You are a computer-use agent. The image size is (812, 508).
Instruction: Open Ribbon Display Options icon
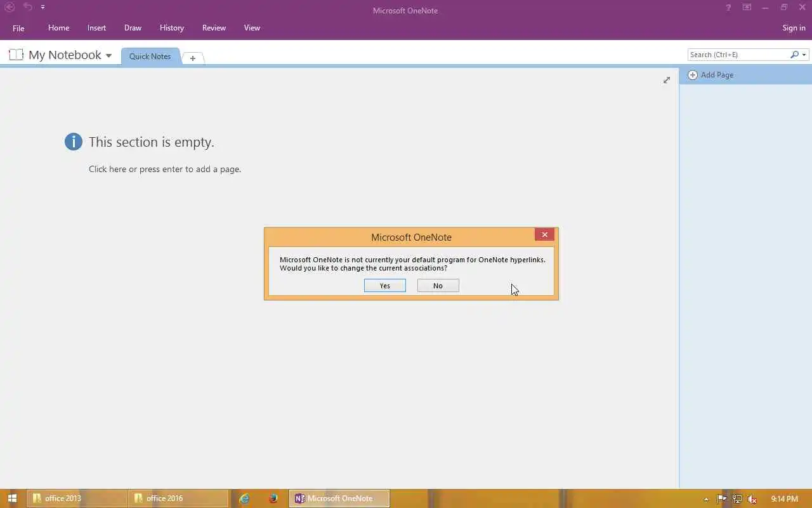tap(747, 8)
